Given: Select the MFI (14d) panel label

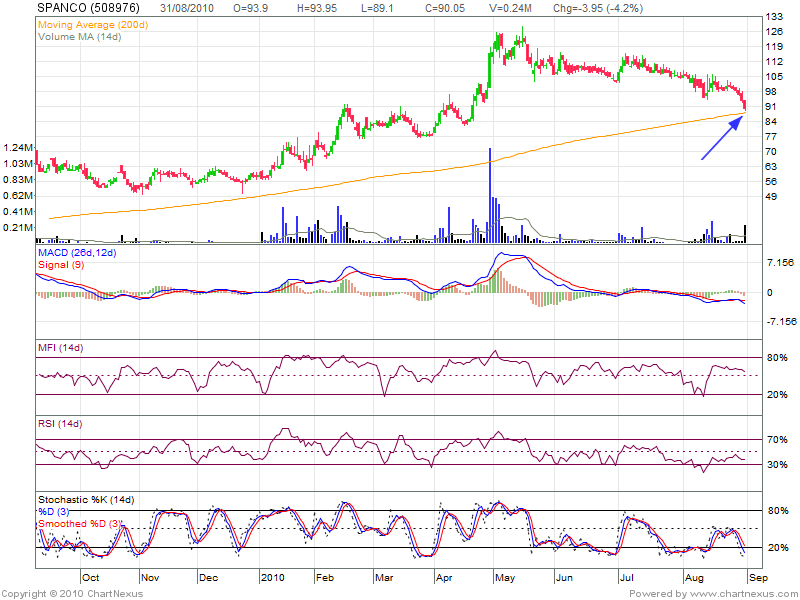Looking at the screenshot, I should (61, 348).
